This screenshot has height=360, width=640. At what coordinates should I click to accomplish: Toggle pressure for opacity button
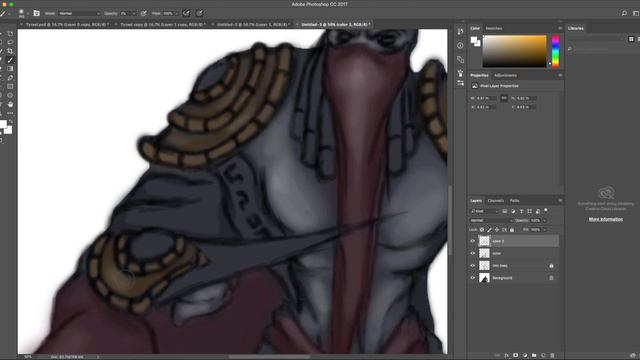[x=144, y=13]
